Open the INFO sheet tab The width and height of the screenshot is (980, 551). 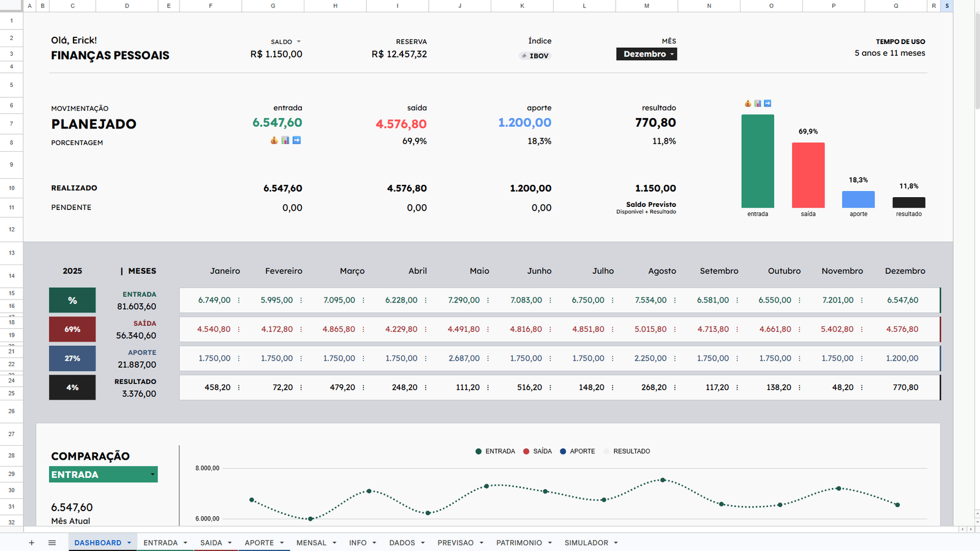coord(358,543)
